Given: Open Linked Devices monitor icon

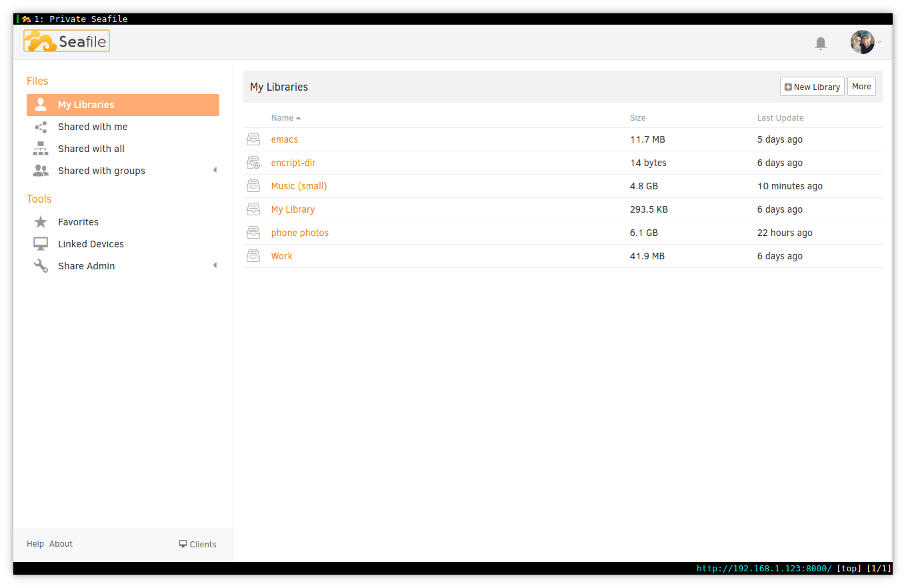Looking at the screenshot, I should pyautogui.click(x=41, y=244).
